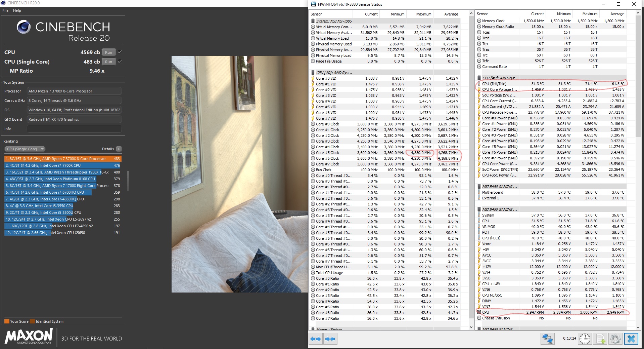The width and height of the screenshot is (644, 349).
Task: Expand the ranking Details arrow
Action: 119,149
